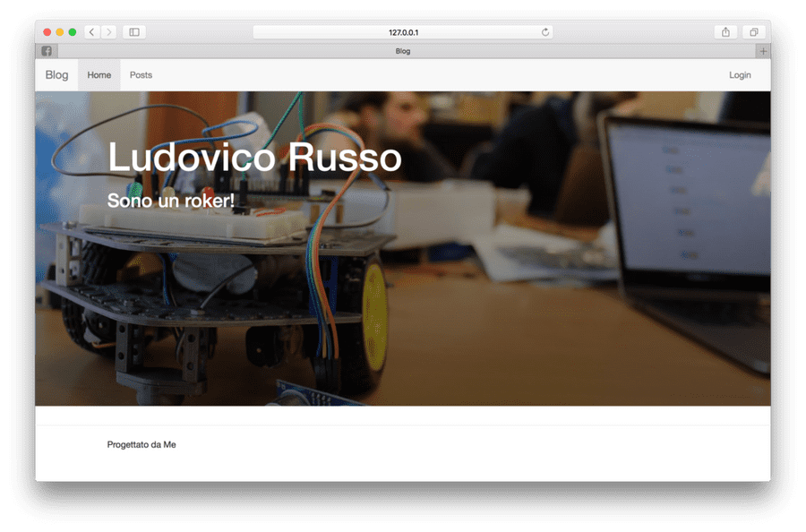Open the Posts section
This screenshot has width=806, height=532.
[x=141, y=74]
